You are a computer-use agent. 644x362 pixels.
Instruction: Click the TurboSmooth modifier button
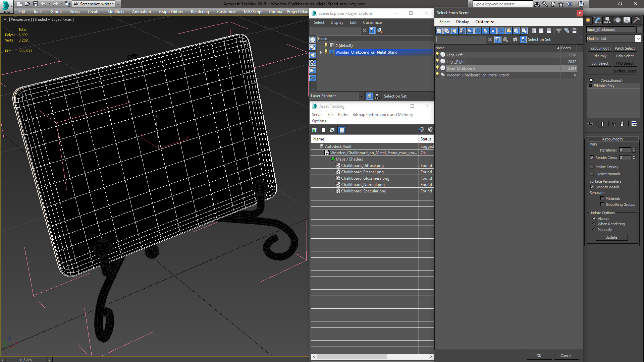[x=600, y=48]
